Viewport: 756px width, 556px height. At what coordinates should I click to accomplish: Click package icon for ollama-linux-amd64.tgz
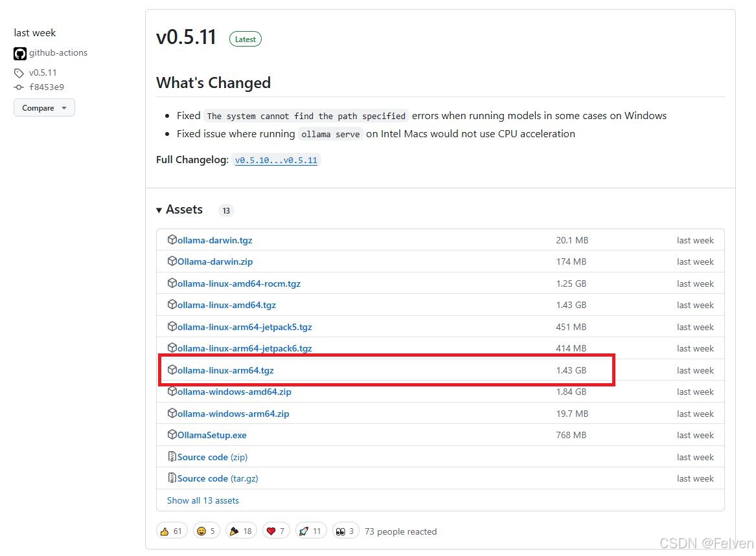coord(172,304)
